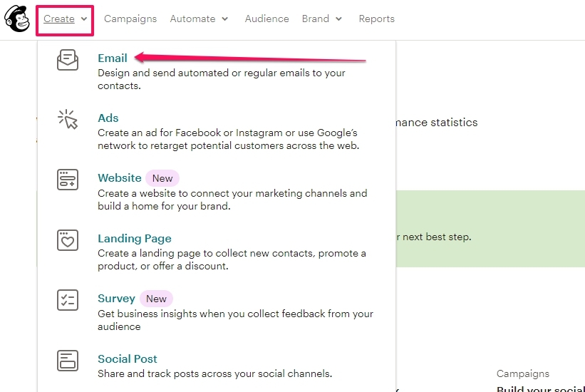Screen dimensions: 585x392
Task: Click the Email envelope icon
Action: pos(68,60)
